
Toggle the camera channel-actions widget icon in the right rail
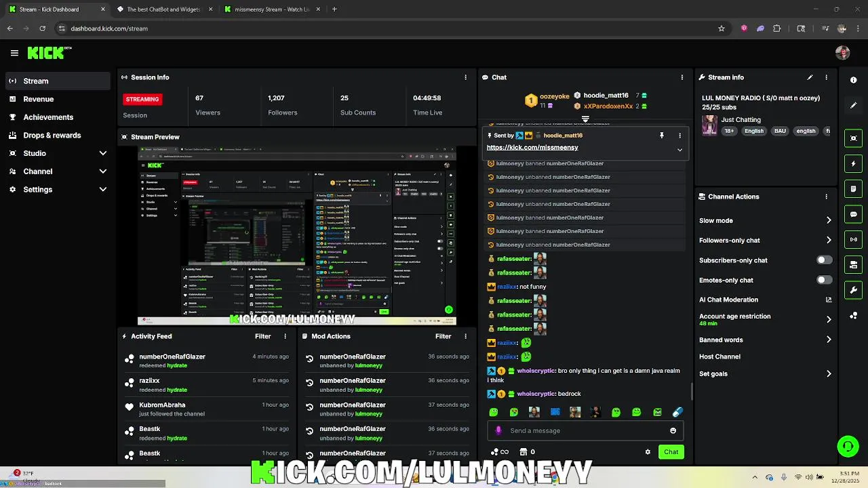pyautogui.click(x=853, y=264)
